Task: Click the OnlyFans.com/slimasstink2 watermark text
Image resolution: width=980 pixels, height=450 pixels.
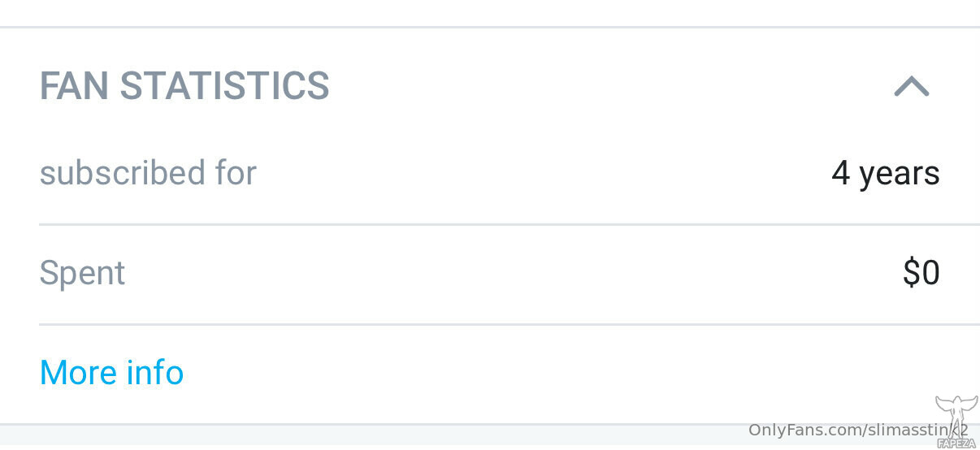Action: pyautogui.click(x=858, y=430)
